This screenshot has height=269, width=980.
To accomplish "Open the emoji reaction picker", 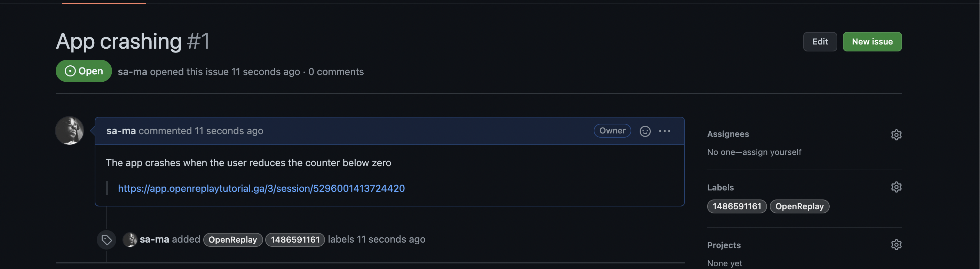I will tap(645, 131).
